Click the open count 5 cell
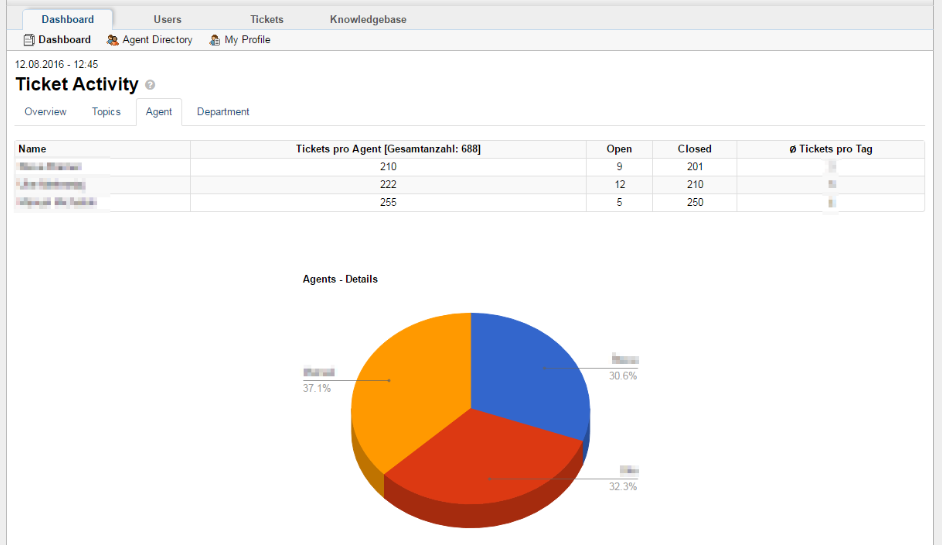 (619, 202)
